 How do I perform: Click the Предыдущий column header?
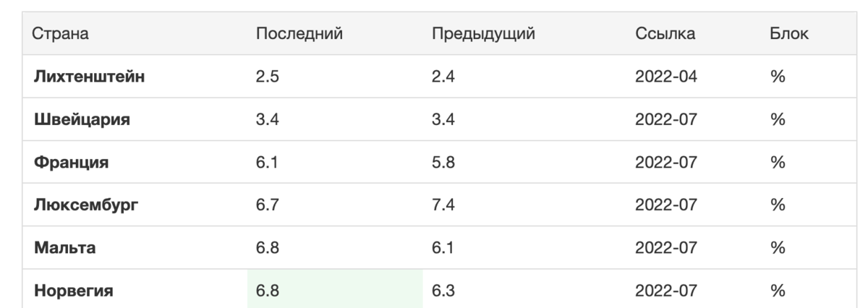482,33
